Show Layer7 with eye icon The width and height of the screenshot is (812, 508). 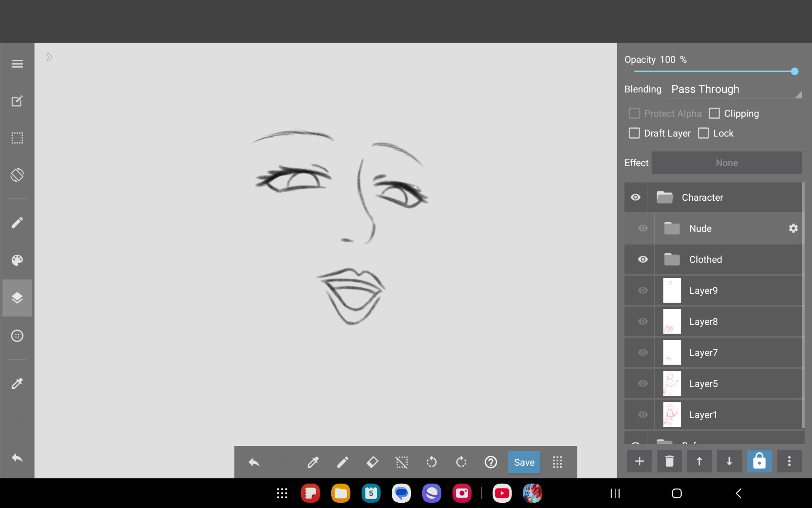pos(643,352)
